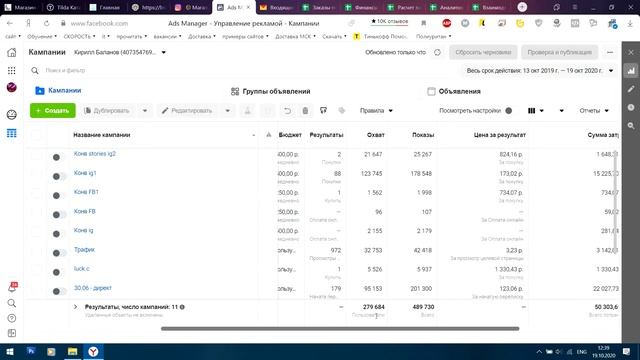640x360 pixels.
Task: Switch to the Объявления tab
Action: click(454, 91)
